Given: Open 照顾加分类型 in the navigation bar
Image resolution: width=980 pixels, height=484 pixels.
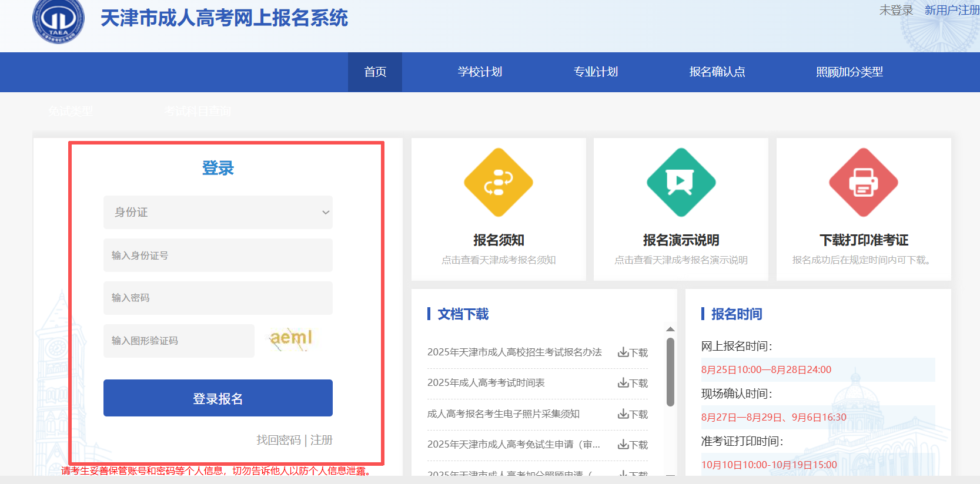Looking at the screenshot, I should tap(849, 72).
